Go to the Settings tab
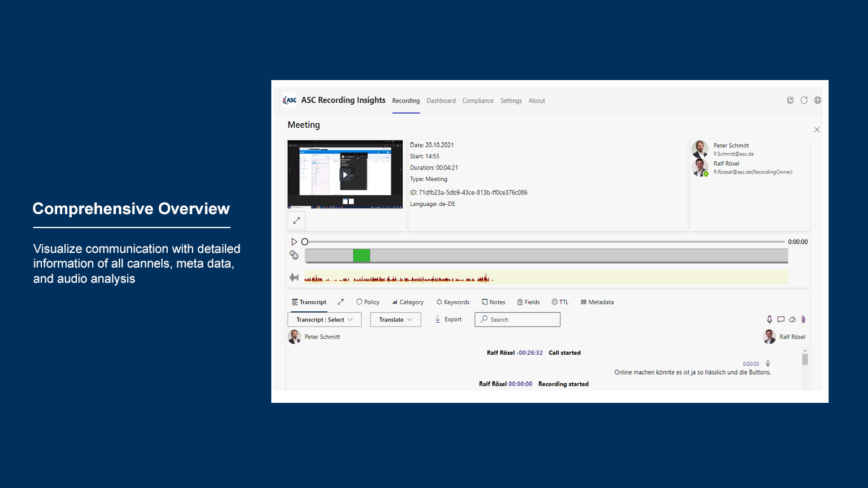The width and height of the screenshot is (868, 488). tap(511, 100)
